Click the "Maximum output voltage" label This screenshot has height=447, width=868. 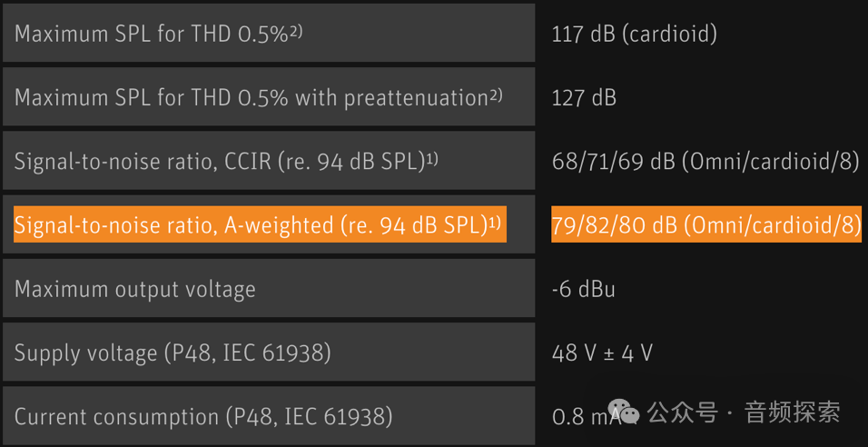(x=135, y=290)
